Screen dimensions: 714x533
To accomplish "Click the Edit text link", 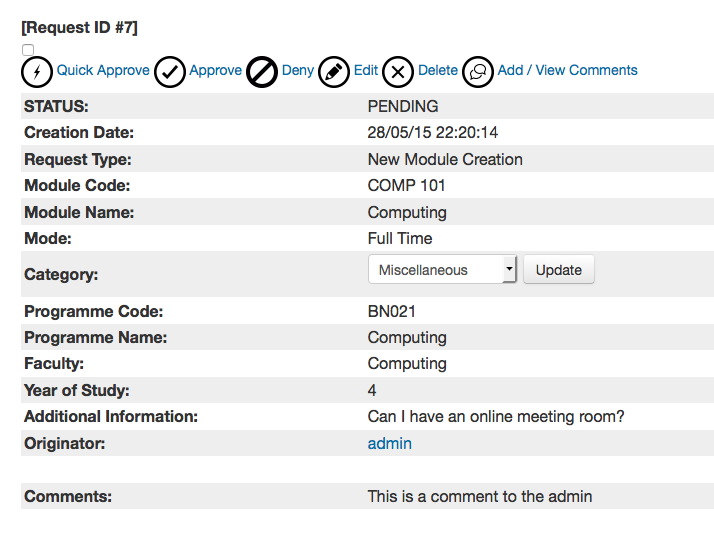I will [366, 71].
